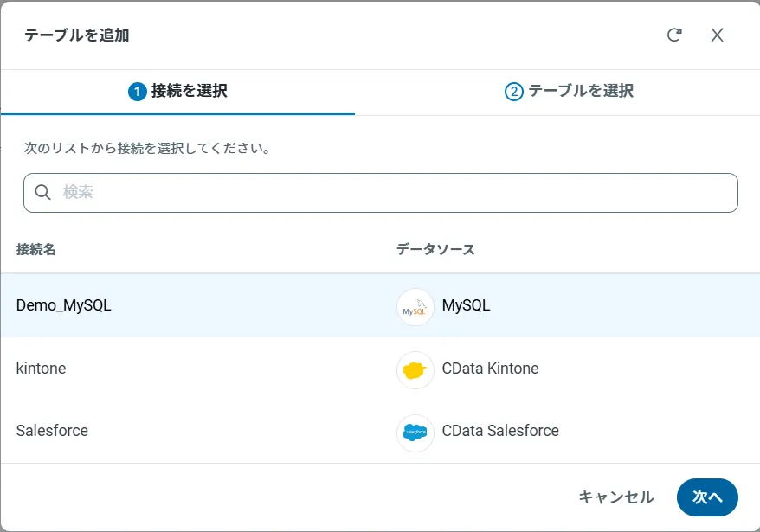The width and height of the screenshot is (760, 532).
Task: Open the テーブルを選択 tab
Action: pos(581,91)
